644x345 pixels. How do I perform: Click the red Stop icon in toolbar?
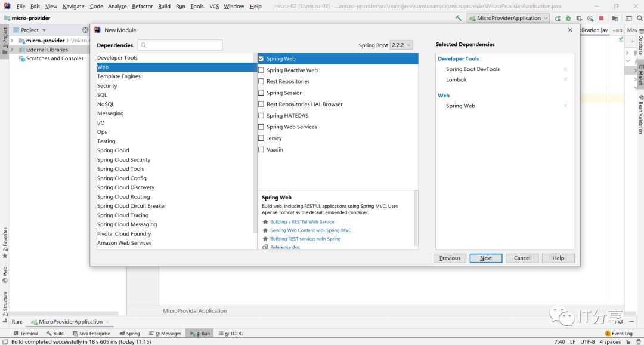[601, 18]
